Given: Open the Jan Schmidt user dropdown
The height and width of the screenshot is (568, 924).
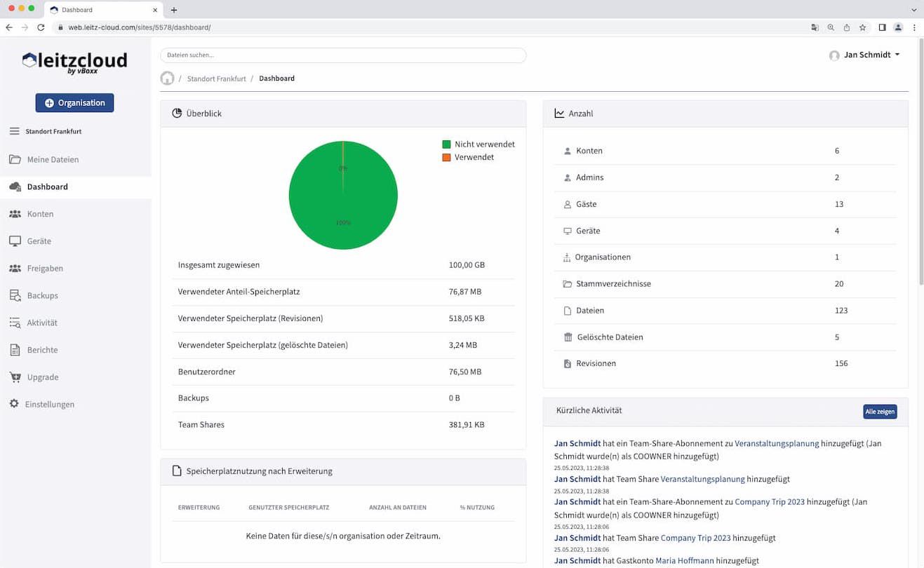Looking at the screenshot, I should [864, 55].
